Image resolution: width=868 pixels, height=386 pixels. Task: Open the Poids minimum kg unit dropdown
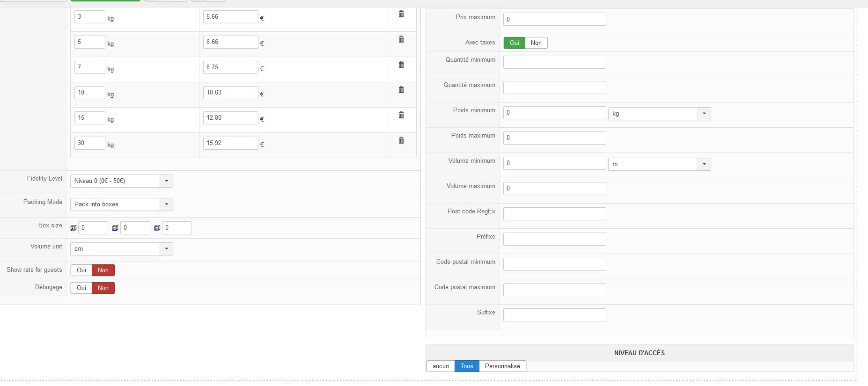tap(659, 114)
